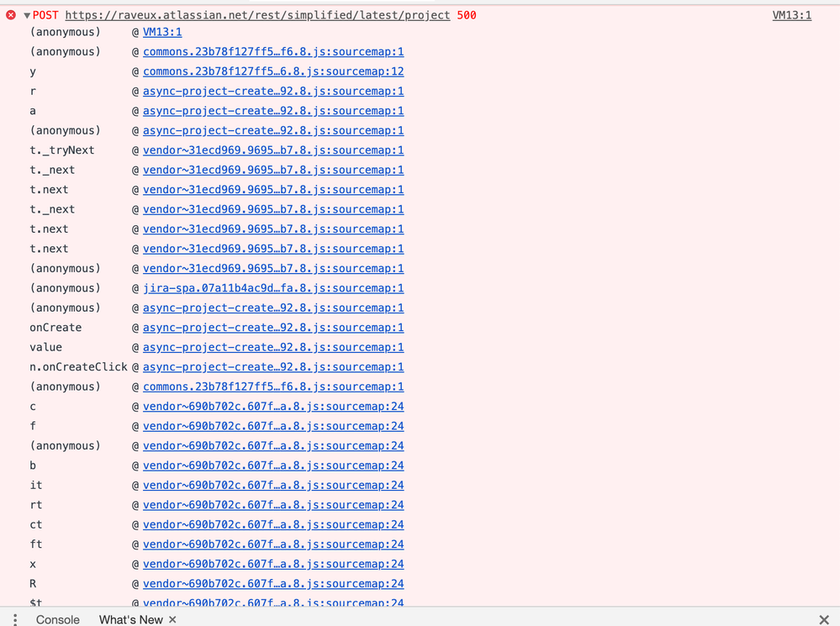This screenshot has height=626, width=840.
Task: Open the failing POST project URL link
Action: coord(254,14)
